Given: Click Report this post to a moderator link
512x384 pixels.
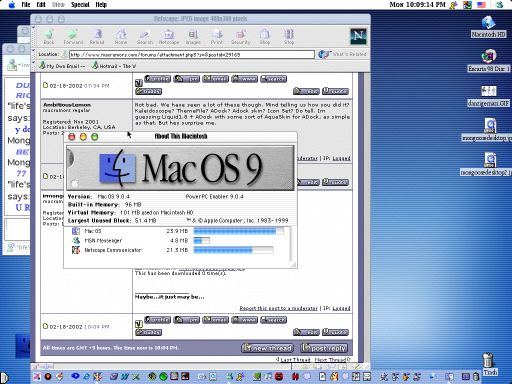Looking at the screenshot, I should click(x=278, y=308).
